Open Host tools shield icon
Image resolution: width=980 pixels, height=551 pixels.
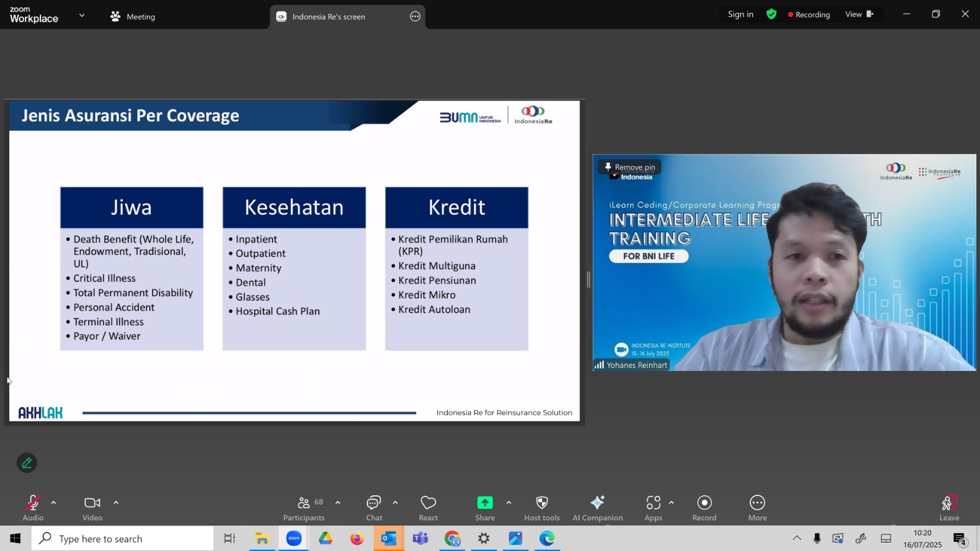click(x=541, y=508)
